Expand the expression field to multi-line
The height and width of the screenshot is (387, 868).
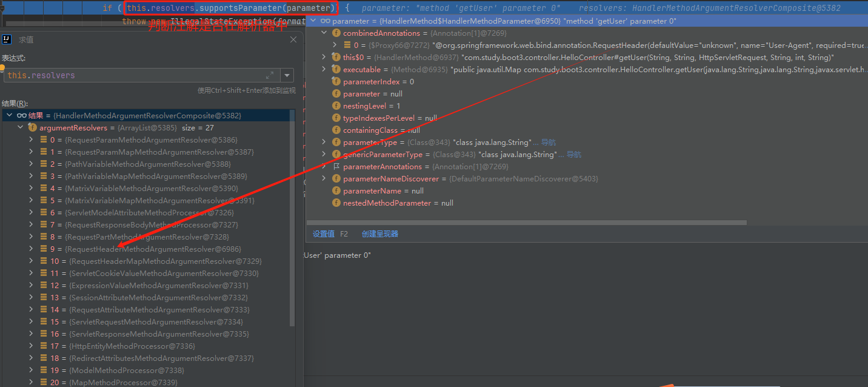point(270,75)
